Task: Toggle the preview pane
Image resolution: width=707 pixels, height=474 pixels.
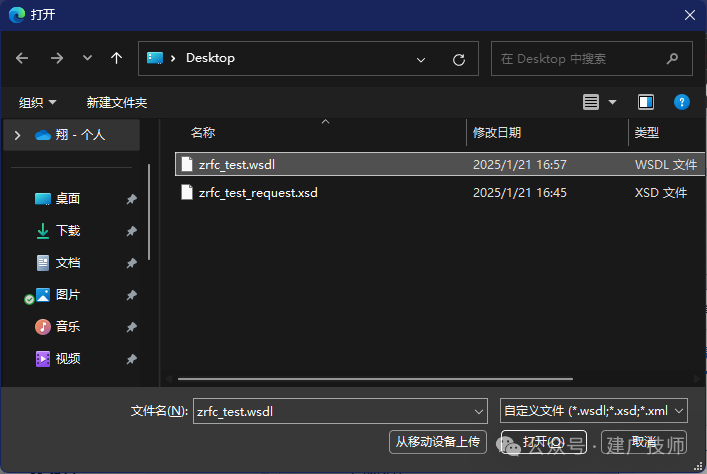Action: tap(646, 102)
